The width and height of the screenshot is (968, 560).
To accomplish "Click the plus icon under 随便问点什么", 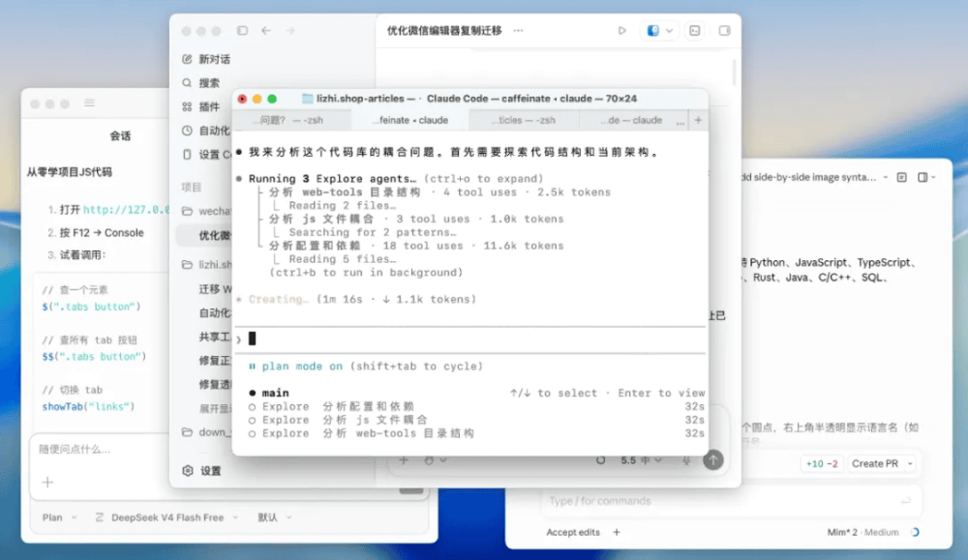I will 48,482.
